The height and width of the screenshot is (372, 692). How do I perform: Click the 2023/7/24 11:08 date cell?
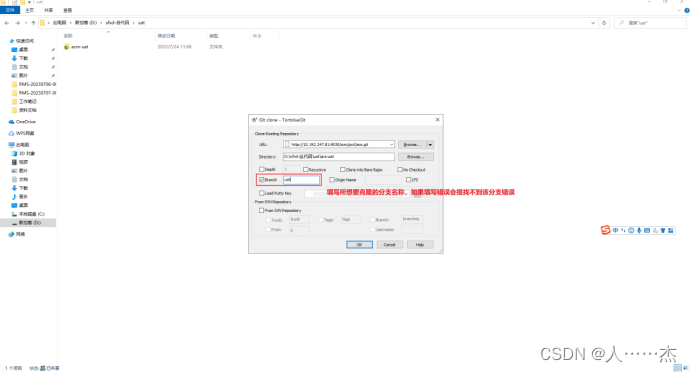click(175, 47)
